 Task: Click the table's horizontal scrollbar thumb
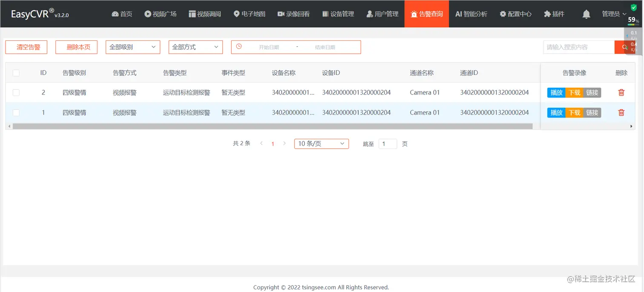click(x=273, y=126)
